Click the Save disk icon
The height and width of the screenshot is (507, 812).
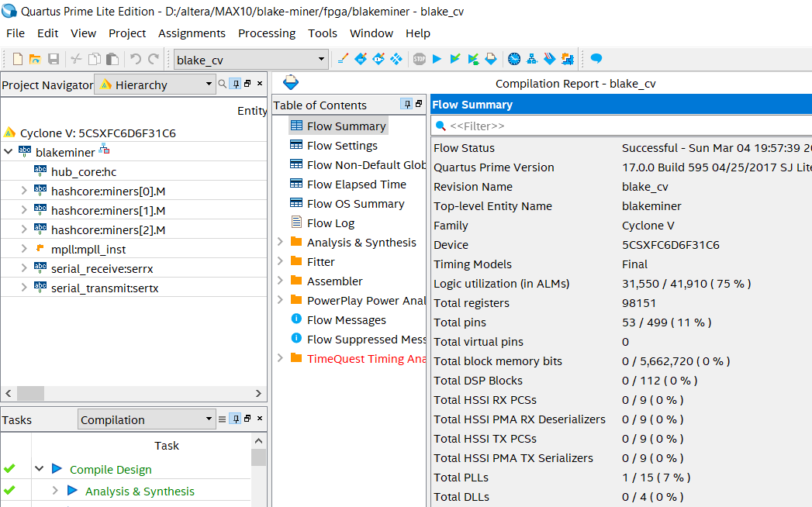click(54, 59)
